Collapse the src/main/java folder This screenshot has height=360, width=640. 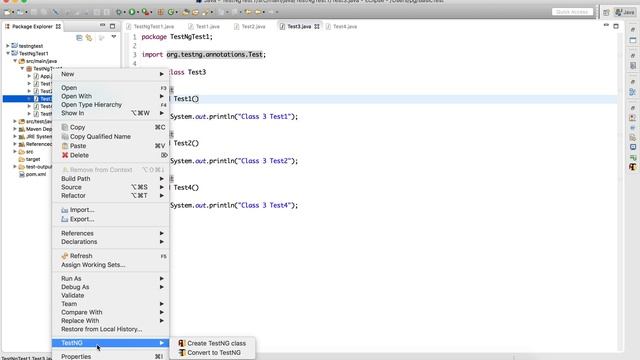15,61
